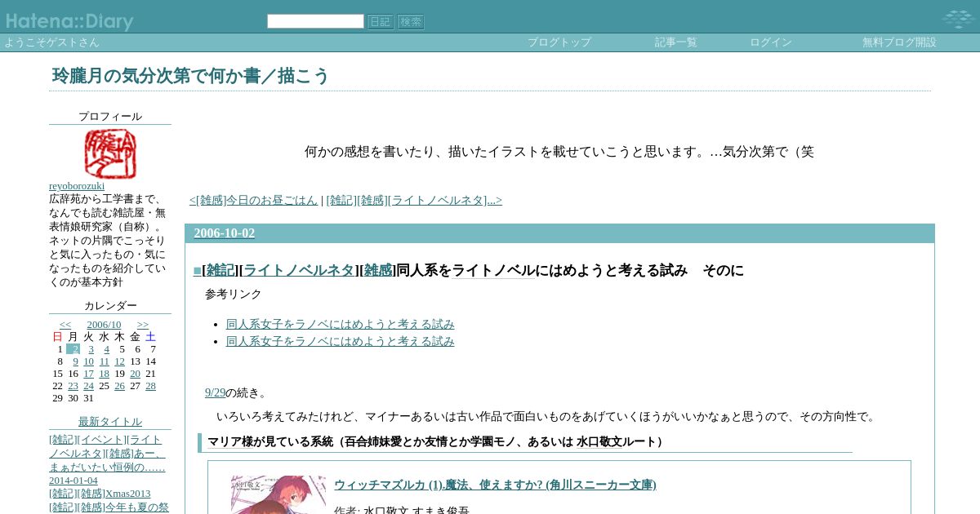Click the blog title 玲朧月の気分次第で何か書／描こう

coord(190,76)
